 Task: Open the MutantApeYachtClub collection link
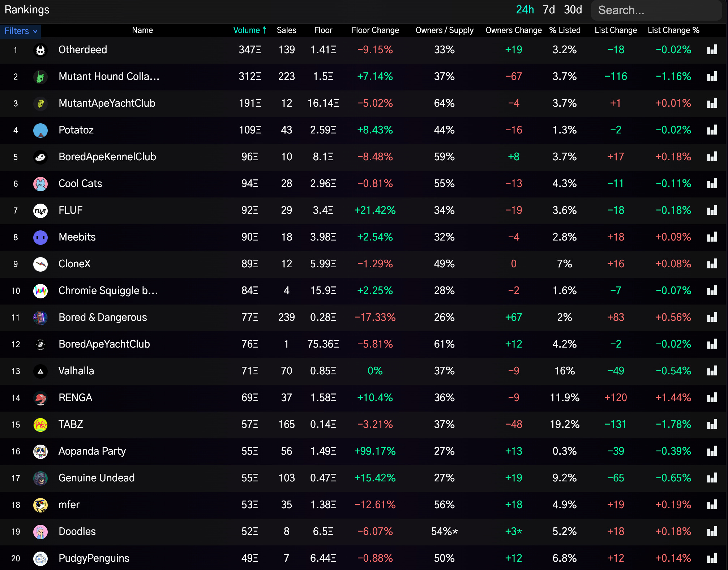pos(107,103)
